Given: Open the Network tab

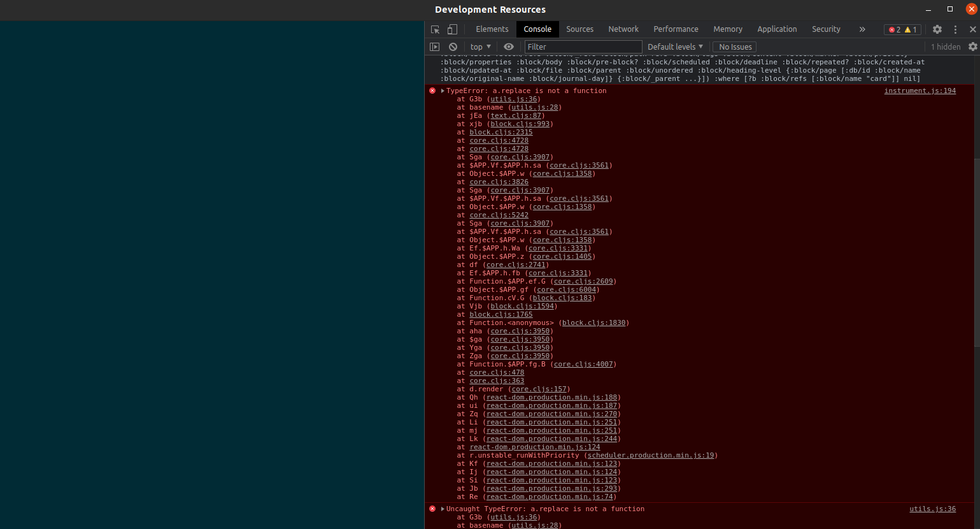Looking at the screenshot, I should 623,29.
